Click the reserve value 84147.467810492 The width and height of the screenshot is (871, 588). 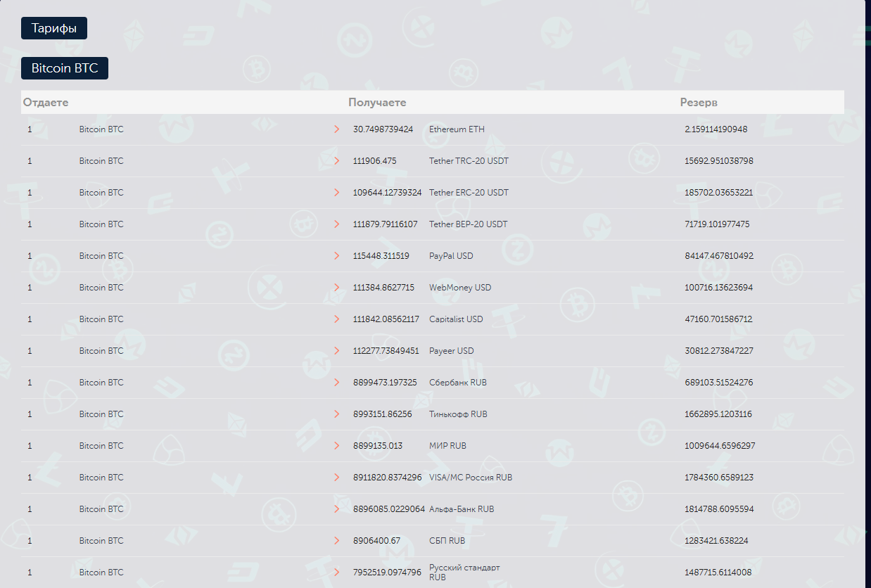click(x=719, y=256)
